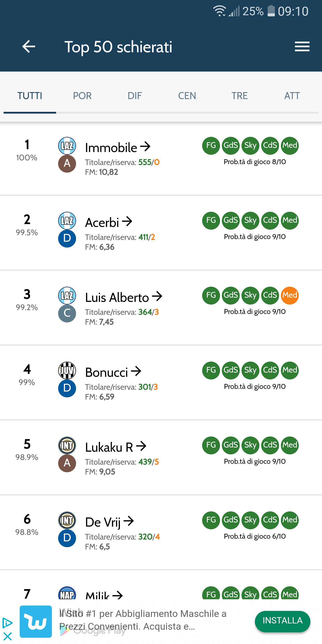Tap the Sky source badge for Bonucci
Image resolution: width=322 pixels, height=644 pixels.
(x=250, y=370)
